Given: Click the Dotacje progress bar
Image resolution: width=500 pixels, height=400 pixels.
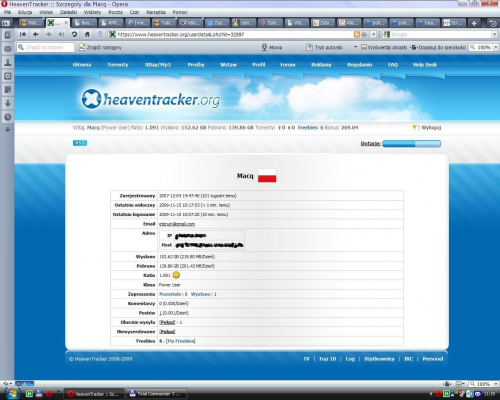Looking at the screenshot, I should pos(411,144).
